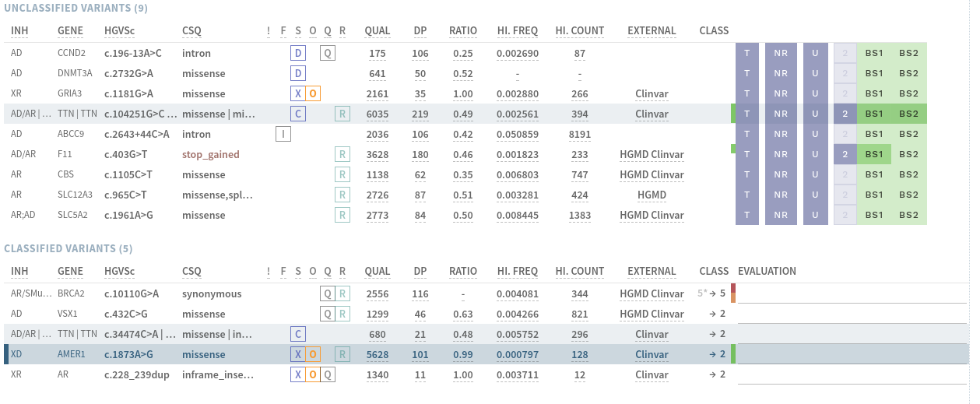Click evaluation field in BRCA2 row
Viewport: 980px width, 404px height.
(852, 294)
